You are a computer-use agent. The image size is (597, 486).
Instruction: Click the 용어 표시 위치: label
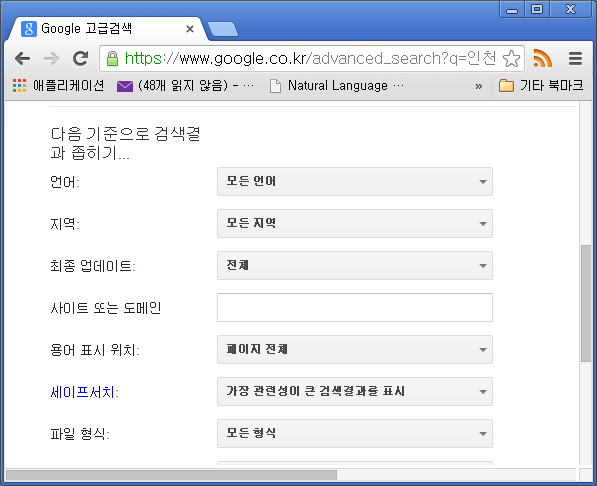(95, 350)
